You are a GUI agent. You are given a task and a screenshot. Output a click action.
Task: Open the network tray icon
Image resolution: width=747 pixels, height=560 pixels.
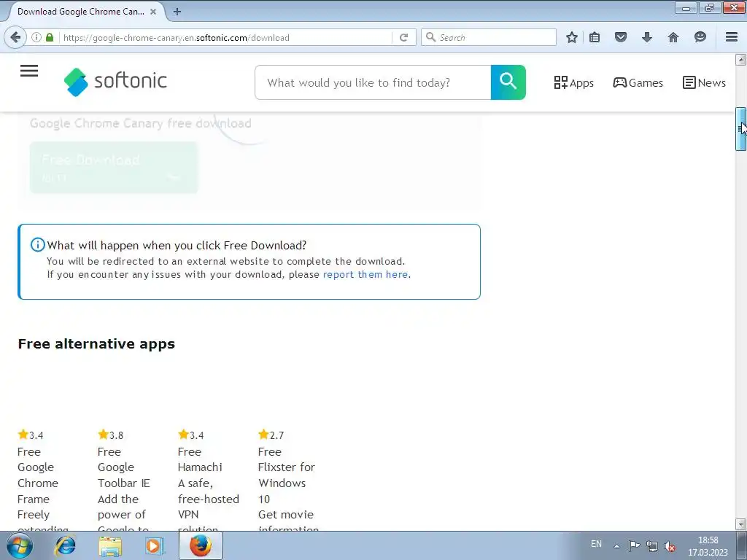[x=651, y=546]
